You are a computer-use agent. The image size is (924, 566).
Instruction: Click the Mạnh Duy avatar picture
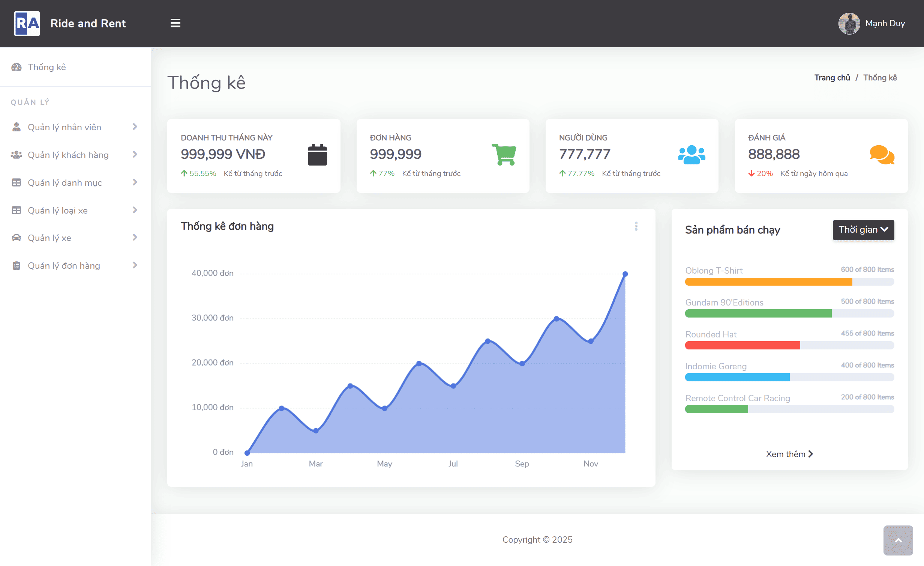click(849, 23)
